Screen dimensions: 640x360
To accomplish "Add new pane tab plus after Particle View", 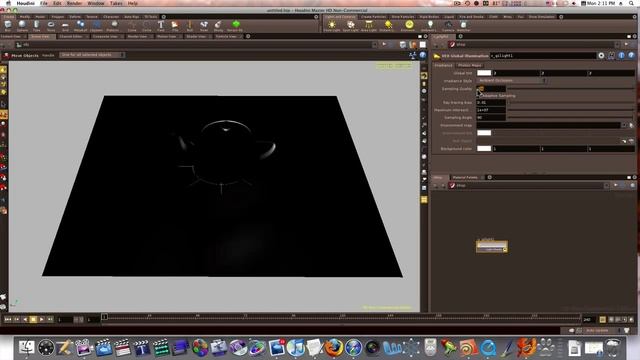I will pos(248,36).
